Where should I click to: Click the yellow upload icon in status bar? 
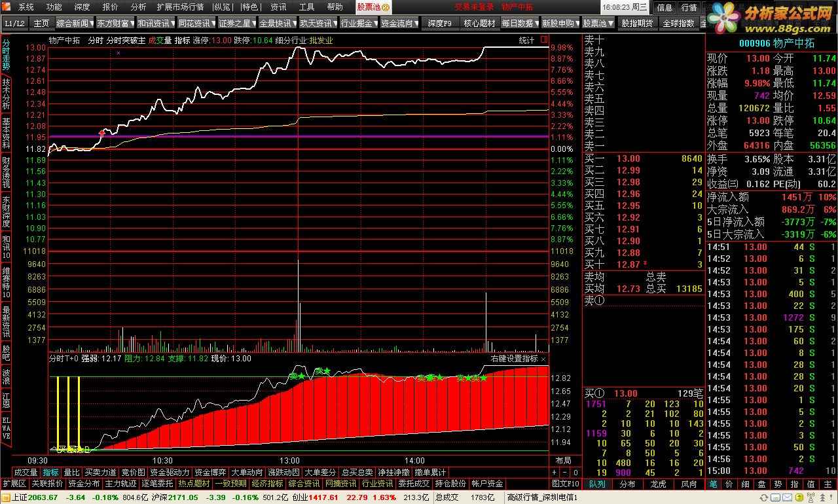tap(799, 497)
